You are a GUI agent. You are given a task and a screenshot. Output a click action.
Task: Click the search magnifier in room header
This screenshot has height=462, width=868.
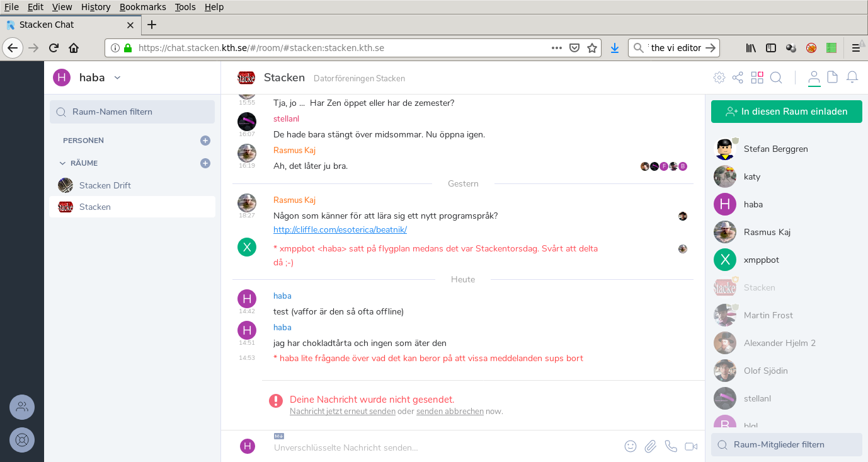pyautogui.click(x=776, y=78)
